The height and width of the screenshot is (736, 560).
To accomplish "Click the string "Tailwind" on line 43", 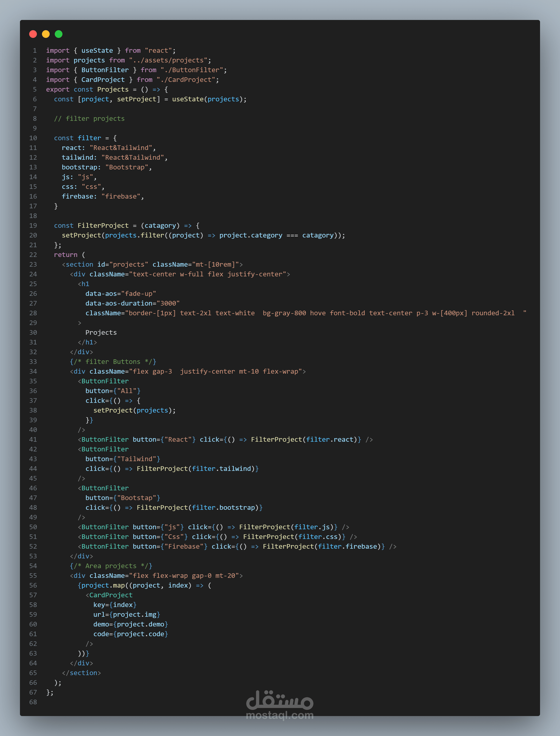I will [x=136, y=459].
